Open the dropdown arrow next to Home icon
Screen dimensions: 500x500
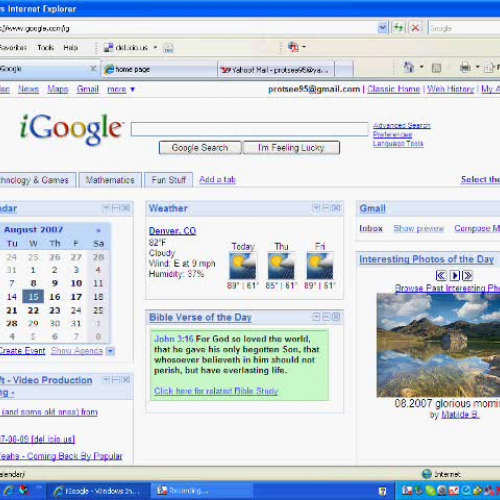(421, 67)
